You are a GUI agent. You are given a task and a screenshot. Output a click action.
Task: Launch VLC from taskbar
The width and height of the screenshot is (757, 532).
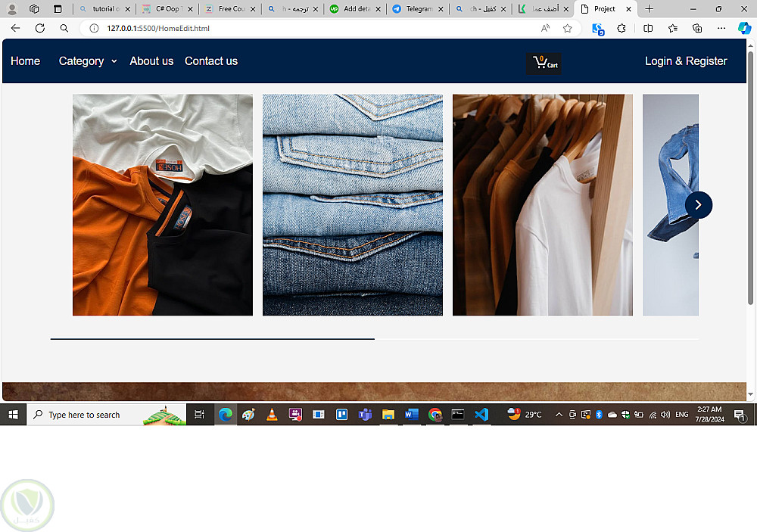pos(272,415)
